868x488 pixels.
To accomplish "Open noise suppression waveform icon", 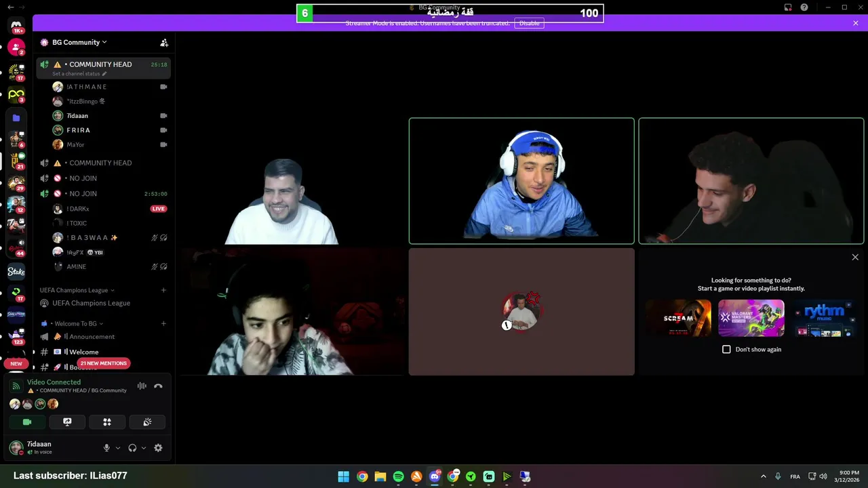I will [x=142, y=386].
